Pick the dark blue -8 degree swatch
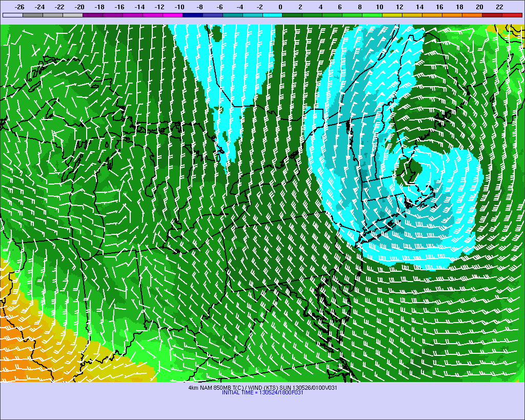Image resolution: width=525 pixels, height=420 pixels. (192, 15)
